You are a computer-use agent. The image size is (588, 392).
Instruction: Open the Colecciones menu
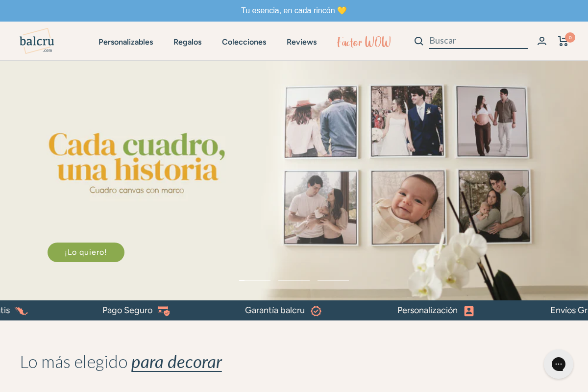point(244,42)
